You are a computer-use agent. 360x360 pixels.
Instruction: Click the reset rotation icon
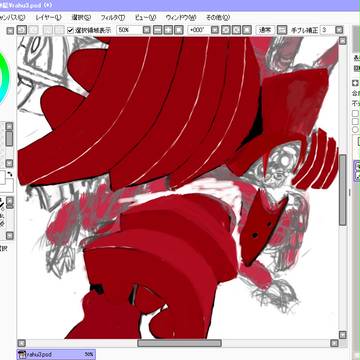[x=247, y=30]
